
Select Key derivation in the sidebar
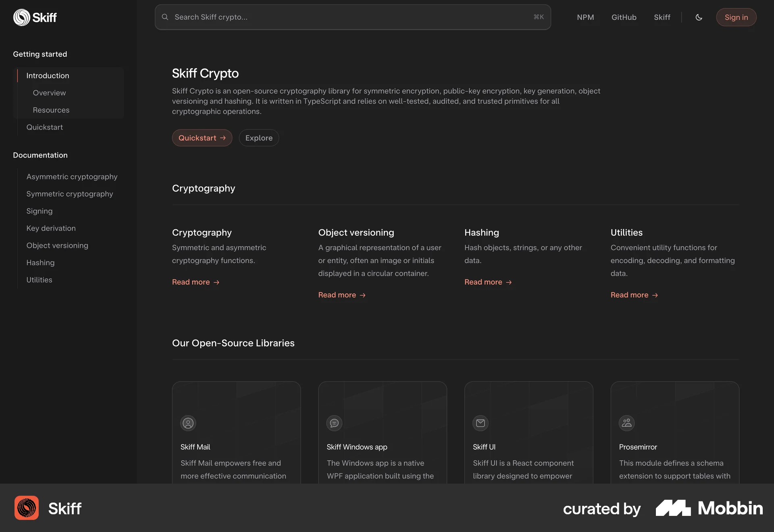[x=51, y=228]
